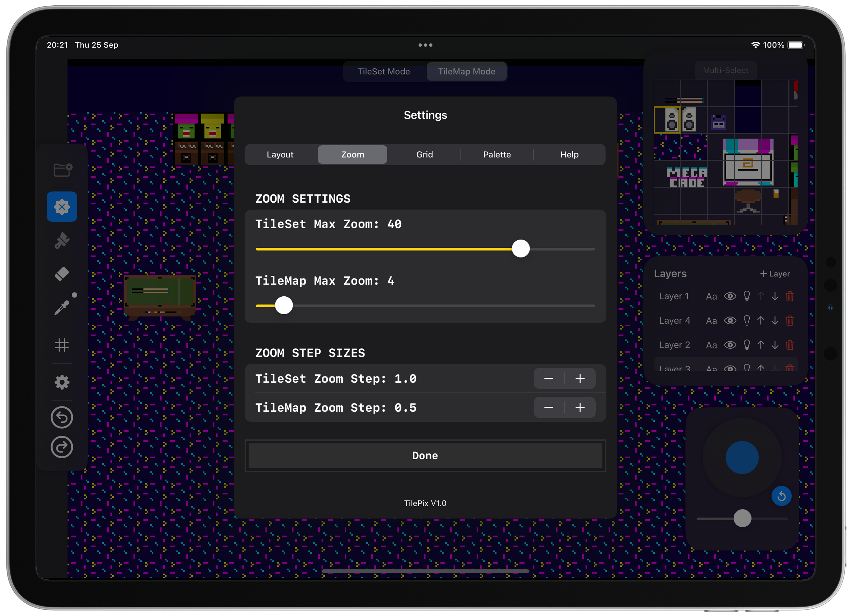This screenshot has height=616, width=851.
Task: Switch to the Grid settings tab
Action: tap(425, 154)
